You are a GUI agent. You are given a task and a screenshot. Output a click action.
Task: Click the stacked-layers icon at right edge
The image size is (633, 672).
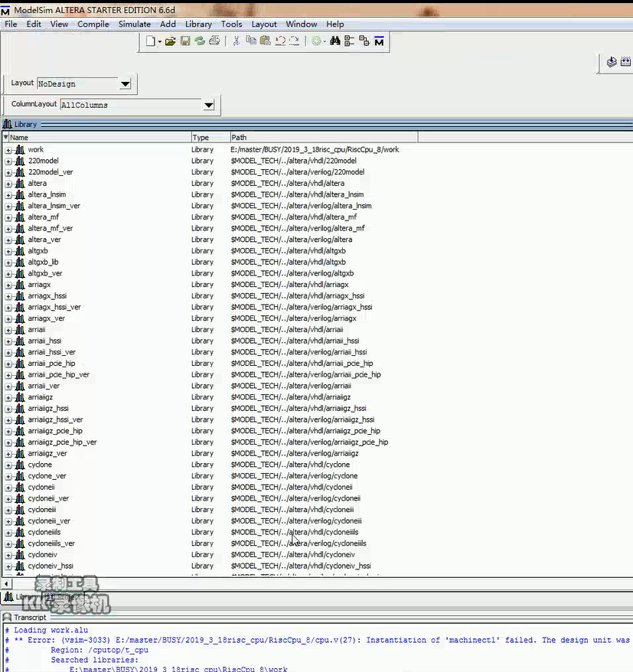coord(612,62)
